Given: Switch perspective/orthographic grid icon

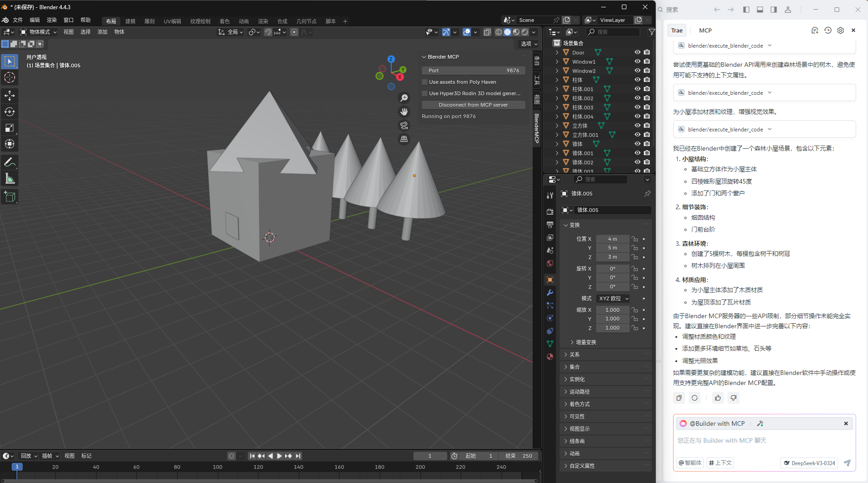Looking at the screenshot, I should (404, 139).
